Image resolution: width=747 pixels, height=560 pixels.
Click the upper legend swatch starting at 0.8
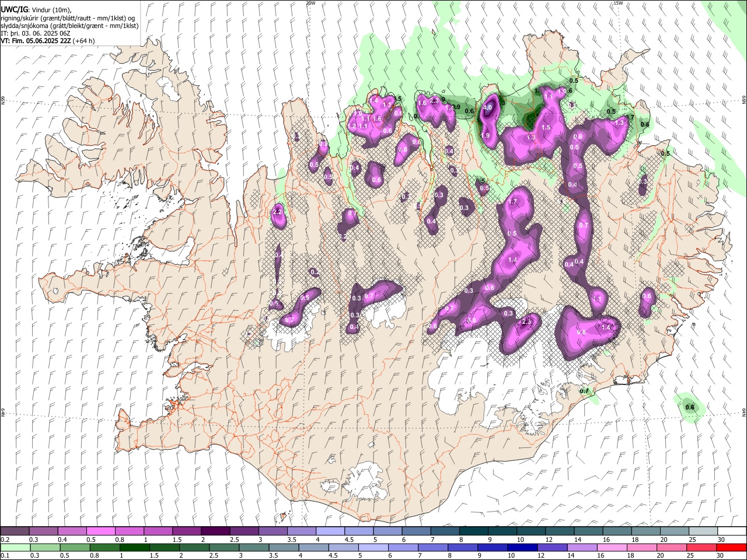pyautogui.click(x=130, y=531)
